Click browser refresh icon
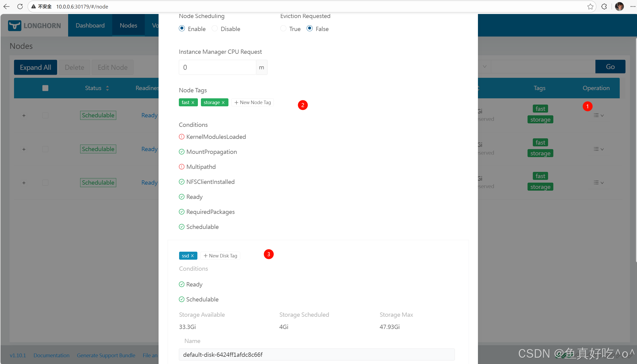Viewport: 637px width, 364px height. [20, 7]
